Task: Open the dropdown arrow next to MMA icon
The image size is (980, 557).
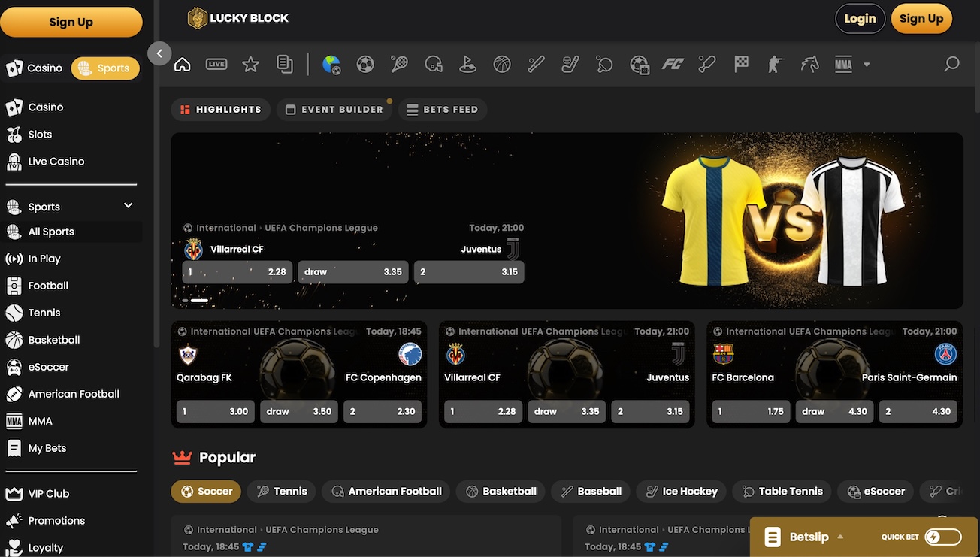Action: pos(867,65)
